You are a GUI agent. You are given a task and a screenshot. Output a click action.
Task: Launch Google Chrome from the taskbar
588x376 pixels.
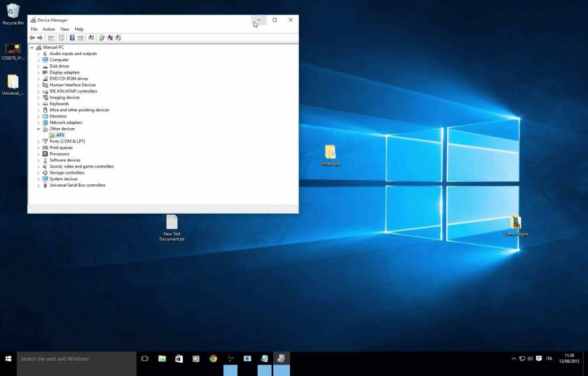pos(214,359)
